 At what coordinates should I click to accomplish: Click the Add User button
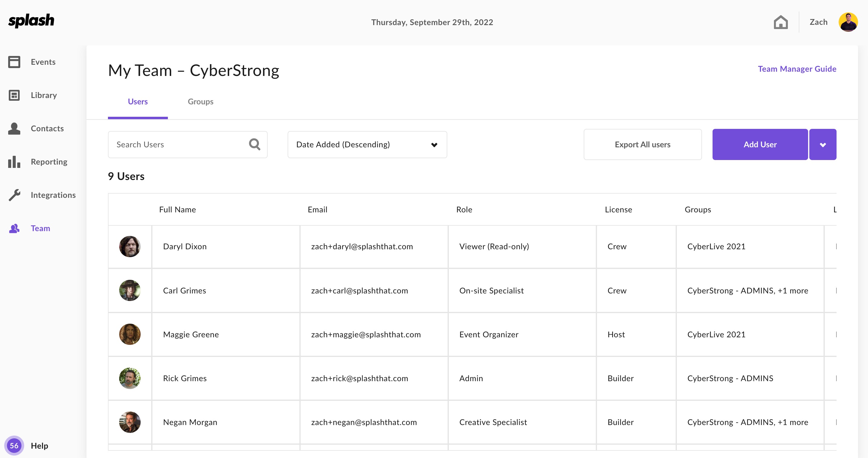760,145
